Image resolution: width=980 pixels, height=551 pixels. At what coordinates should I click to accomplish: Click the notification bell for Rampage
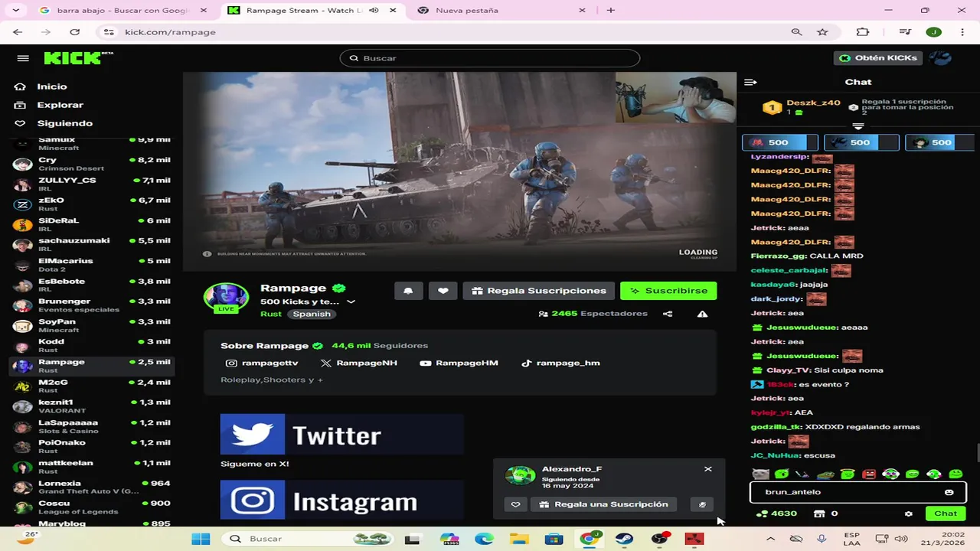(x=408, y=291)
